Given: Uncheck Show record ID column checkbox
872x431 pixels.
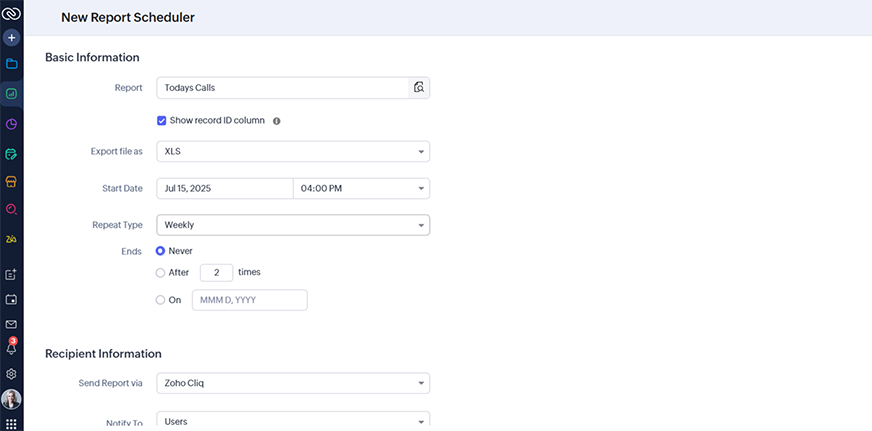Looking at the screenshot, I should [161, 121].
